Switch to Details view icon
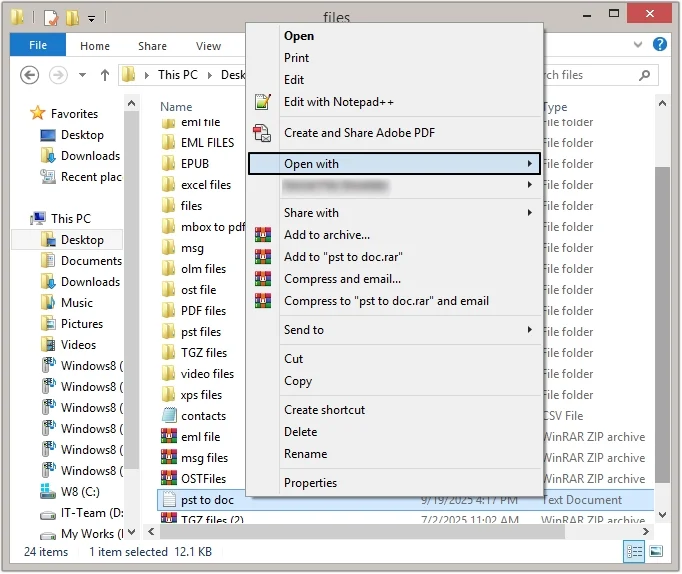Viewport: 682px width, 574px height. (634, 552)
